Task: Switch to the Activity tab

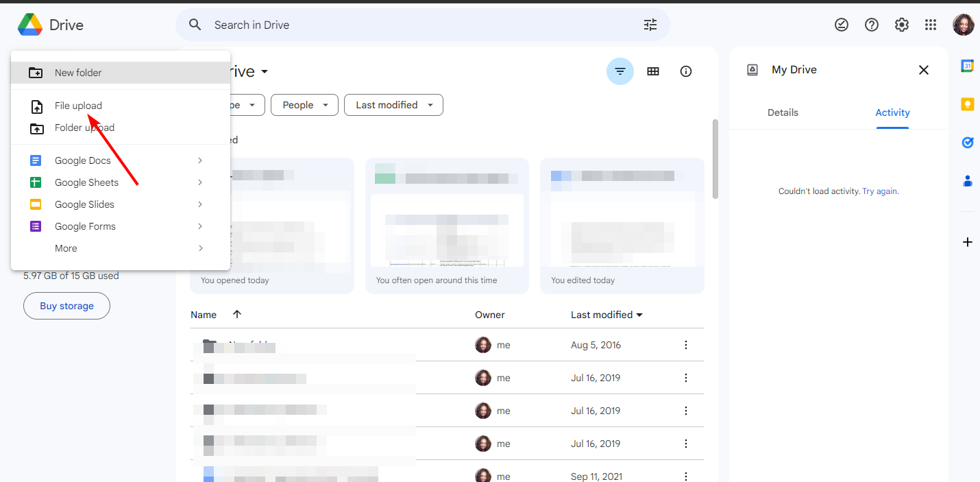Action: coord(892,112)
